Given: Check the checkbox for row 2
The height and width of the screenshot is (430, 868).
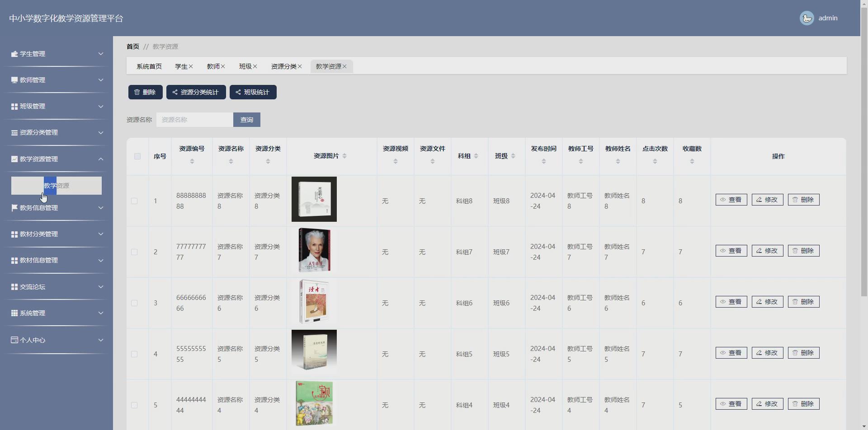Looking at the screenshot, I should point(134,252).
